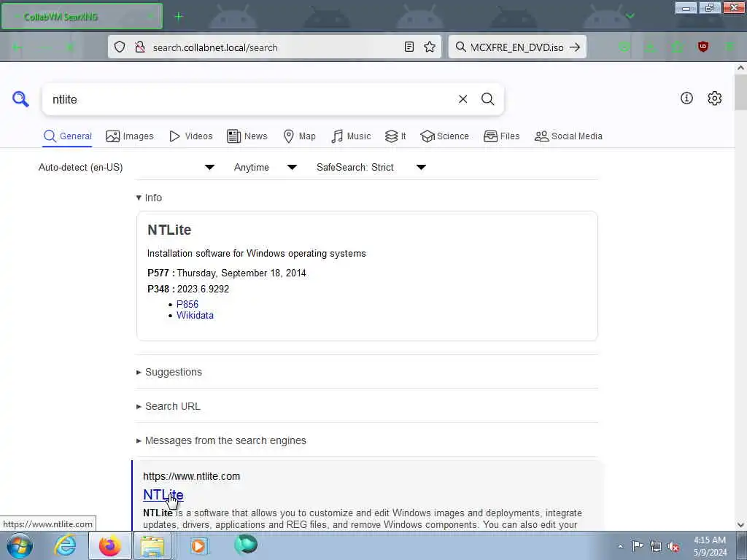Switch to Music search tab
The width and height of the screenshot is (747, 560).
pos(351,136)
